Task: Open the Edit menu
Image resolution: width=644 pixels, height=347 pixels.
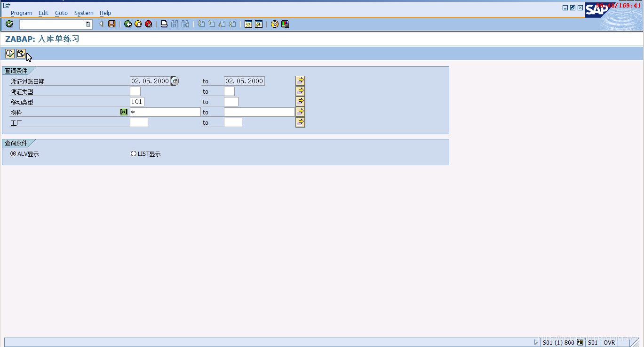Action: [x=43, y=13]
